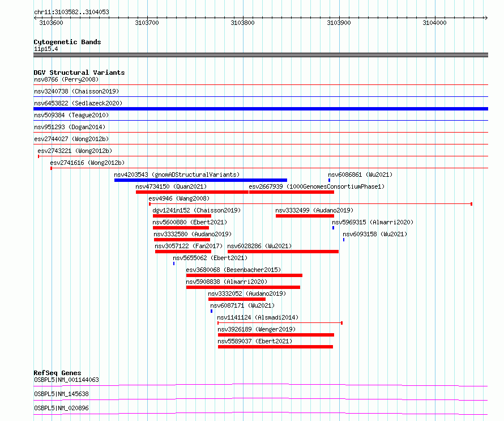Select esv2743221 (Wong2012b) variant label
Screen dimensions: 504x421
(x=75, y=151)
